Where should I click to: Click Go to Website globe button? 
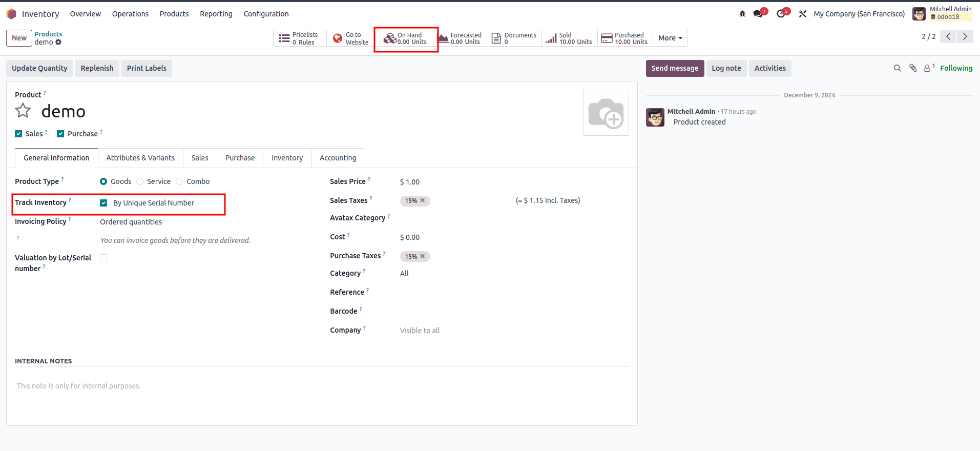click(x=351, y=38)
